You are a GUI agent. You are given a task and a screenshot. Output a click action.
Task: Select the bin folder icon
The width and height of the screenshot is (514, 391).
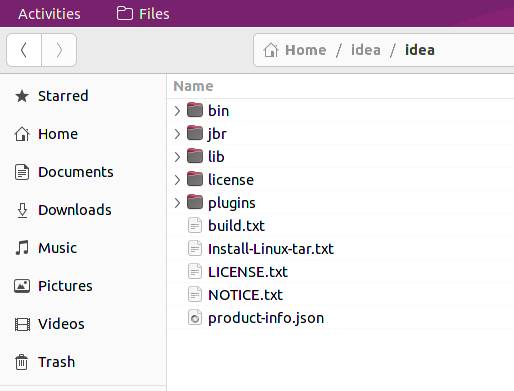click(x=195, y=110)
